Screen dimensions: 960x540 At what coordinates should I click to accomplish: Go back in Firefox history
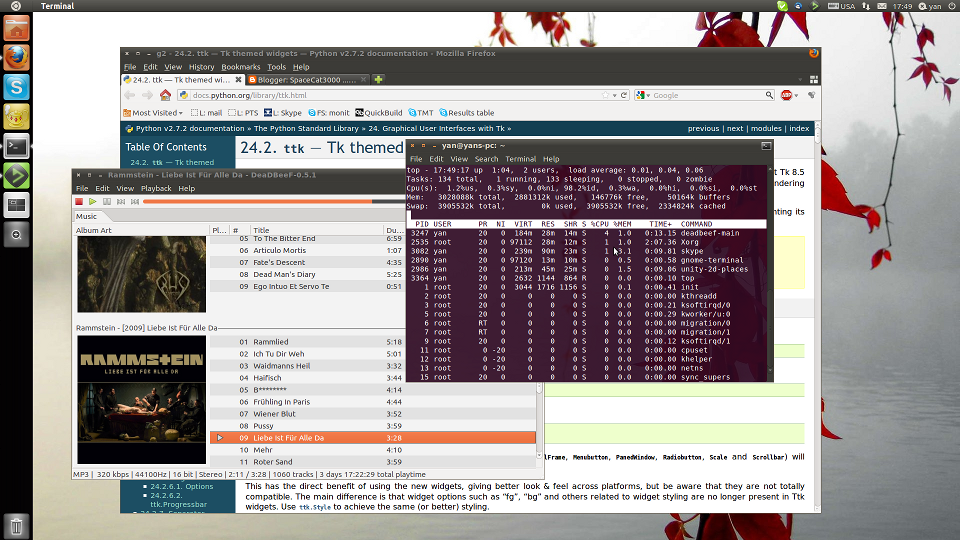pos(130,95)
